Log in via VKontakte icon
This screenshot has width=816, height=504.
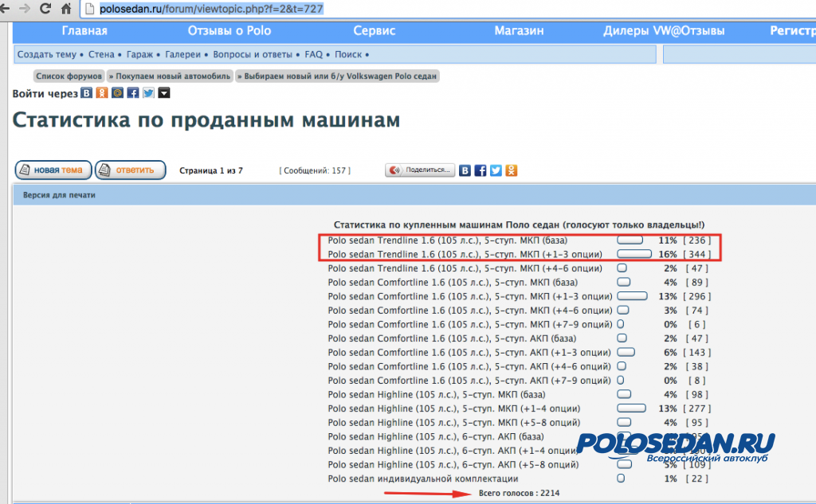tap(86, 92)
